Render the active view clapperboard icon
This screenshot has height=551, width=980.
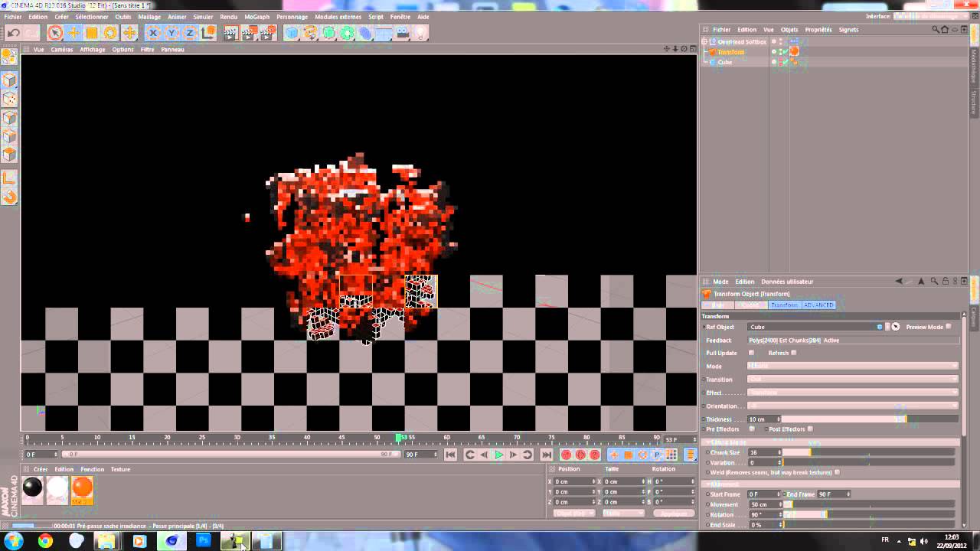(x=230, y=33)
